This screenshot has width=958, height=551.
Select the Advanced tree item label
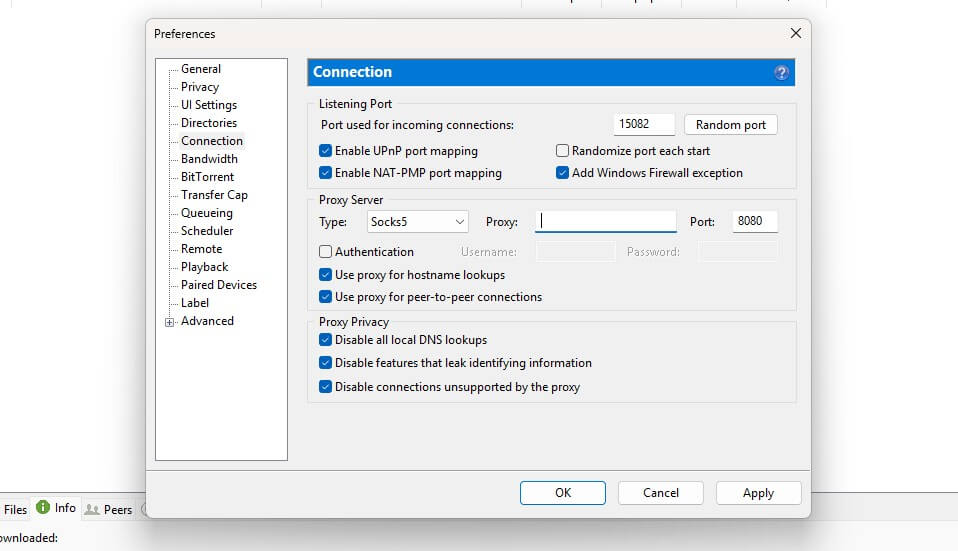(207, 321)
